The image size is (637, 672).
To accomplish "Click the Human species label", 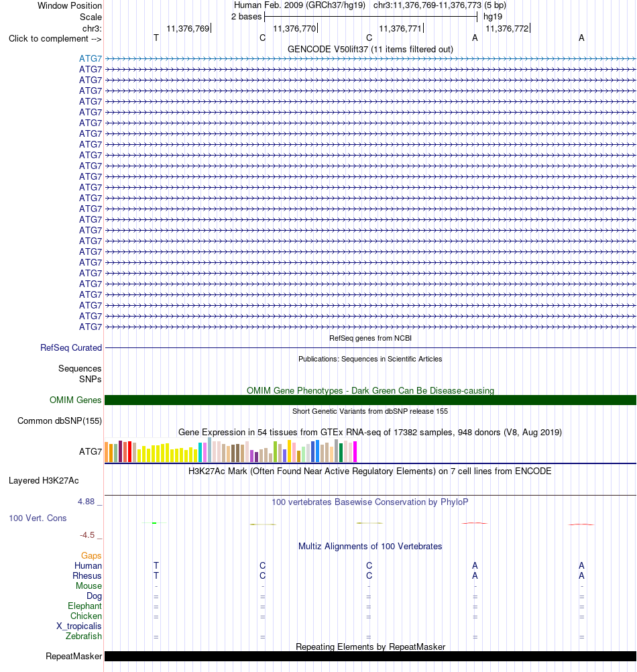I will (89, 566).
